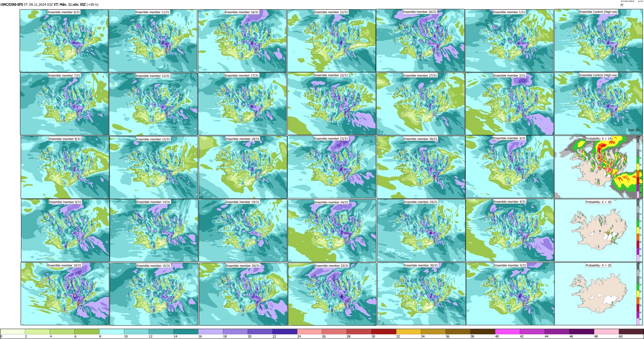Select the dark red 30–32 legend swatch
This screenshot has width=644, height=339.
(x=384, y=332)
